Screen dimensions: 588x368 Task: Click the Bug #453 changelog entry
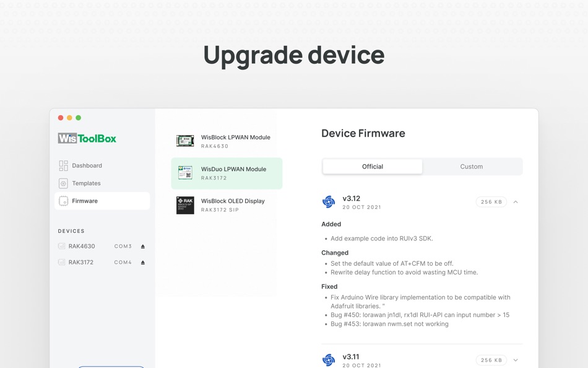coord(389,324)
